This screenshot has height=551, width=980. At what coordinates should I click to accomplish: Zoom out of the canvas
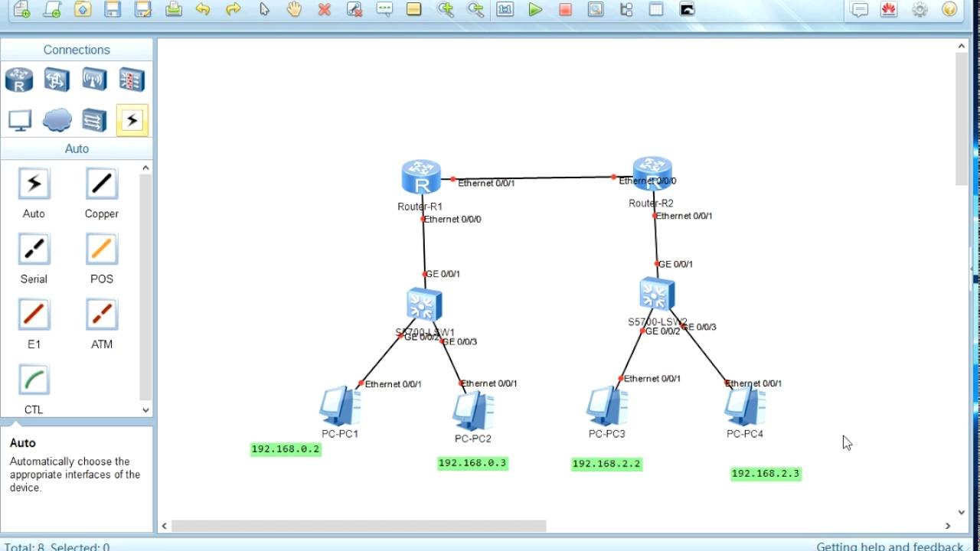pyautogui.click(x=475, y=9)
